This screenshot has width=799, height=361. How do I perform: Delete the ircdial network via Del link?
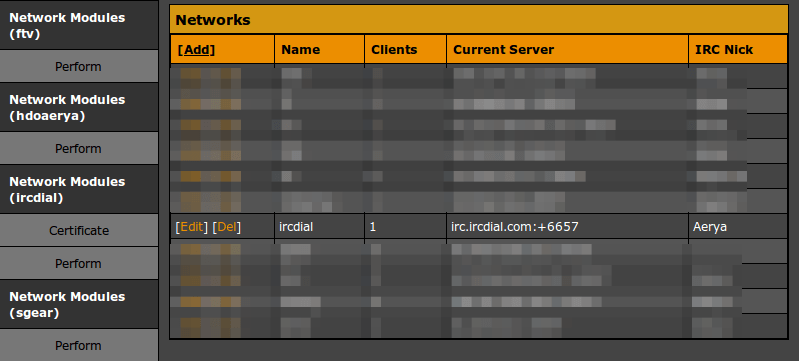pyautogui.click(x=227, y=227)
